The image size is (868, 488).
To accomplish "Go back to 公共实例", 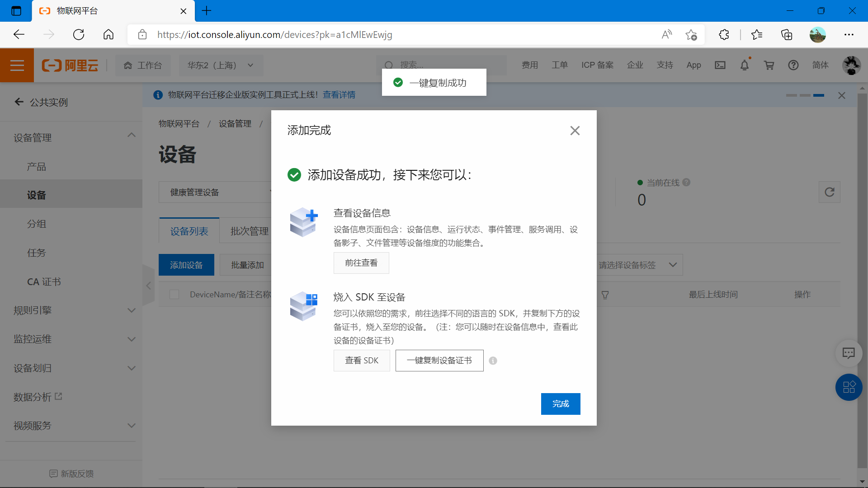I will tap(41, 102).
